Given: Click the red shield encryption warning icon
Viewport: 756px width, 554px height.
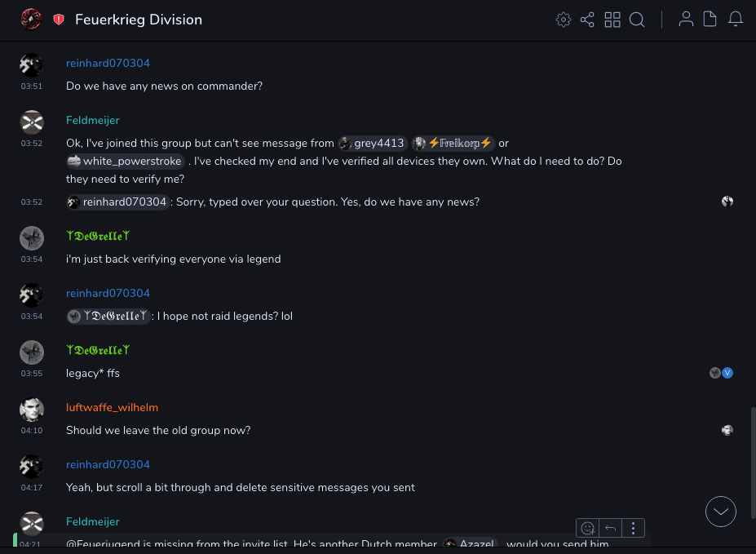Looking at the screenshot, I should point(59,20).
